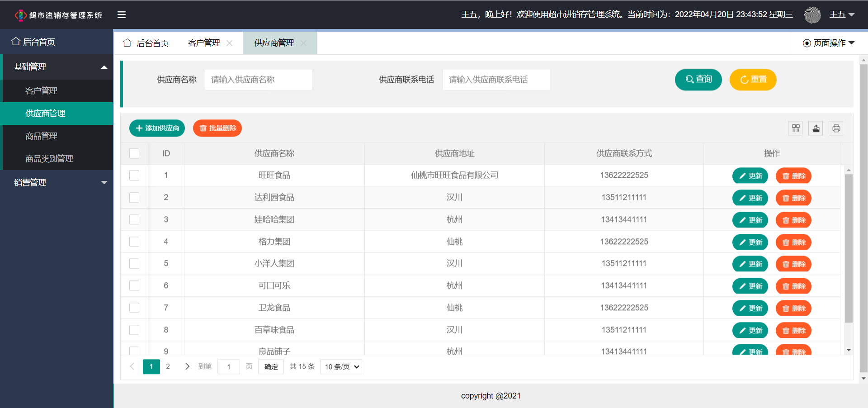Click the page number jump input
The width and height of the screenshot is (868, 408).
pos(229,367)
